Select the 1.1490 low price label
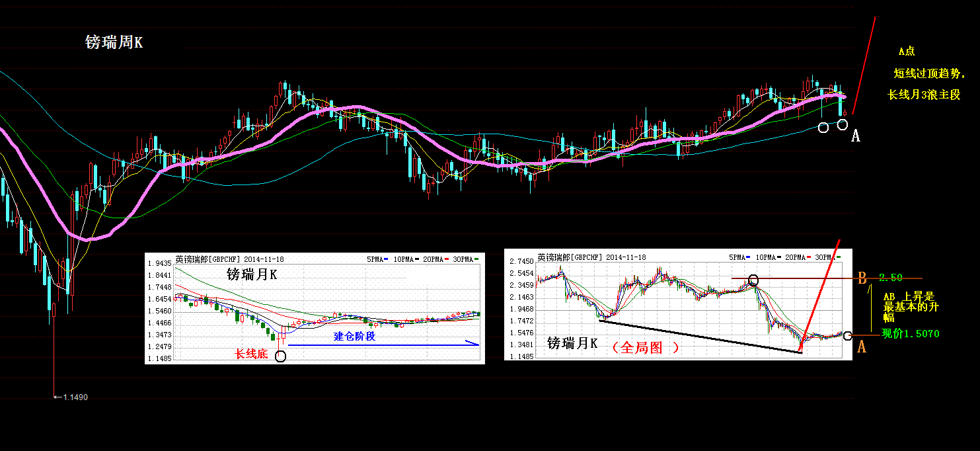Screen dimensions: 980x451 coord(75,397)
